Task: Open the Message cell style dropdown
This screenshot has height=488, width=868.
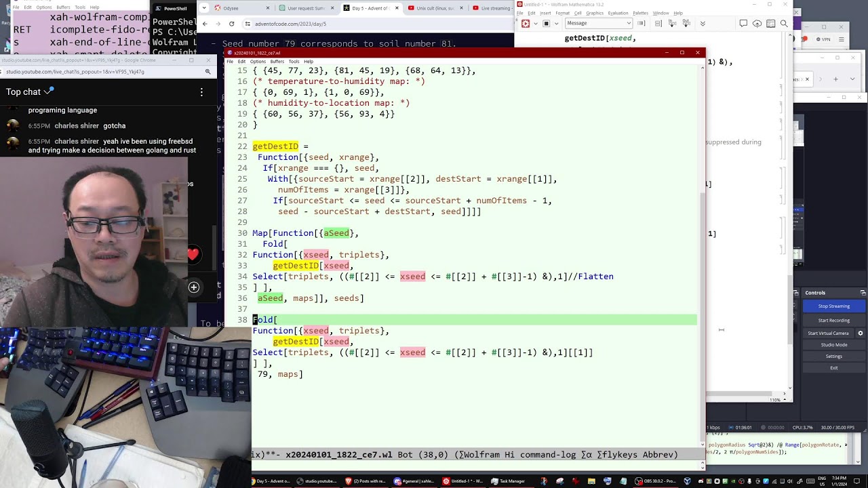Action: [599, 23]
